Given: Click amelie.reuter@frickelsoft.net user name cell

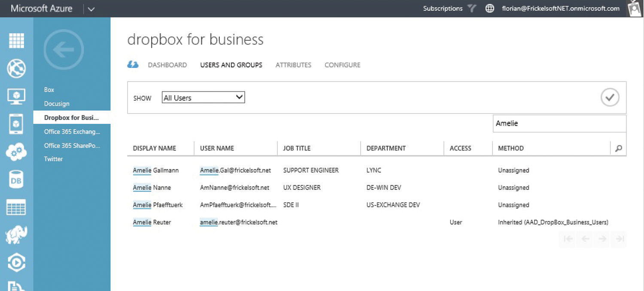Looking at the screenshot, I should (239, 222).
